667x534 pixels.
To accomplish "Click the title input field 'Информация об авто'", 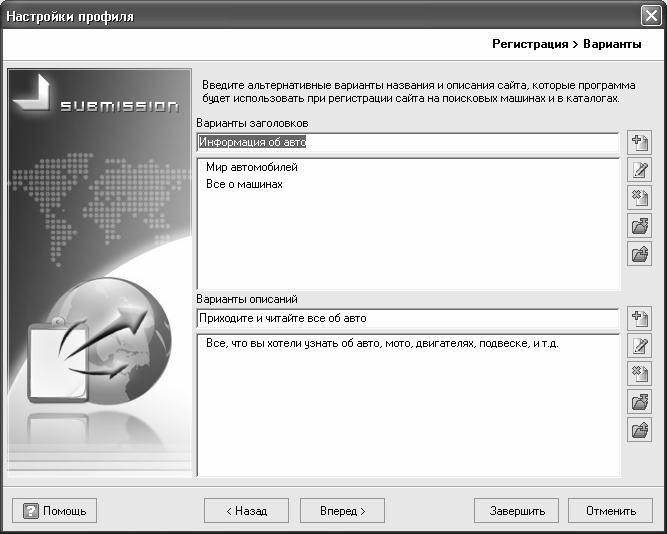I will point(408,142).
